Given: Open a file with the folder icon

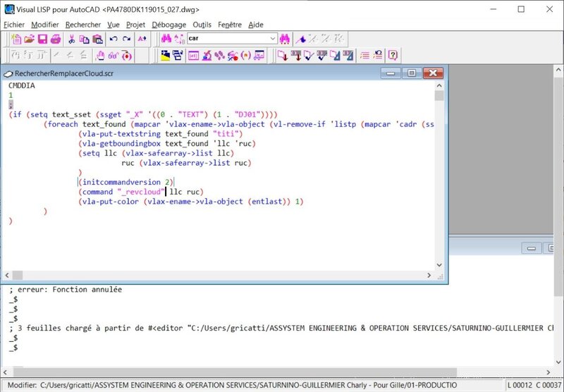Looking at the screenshot, I should pos(30,39).
